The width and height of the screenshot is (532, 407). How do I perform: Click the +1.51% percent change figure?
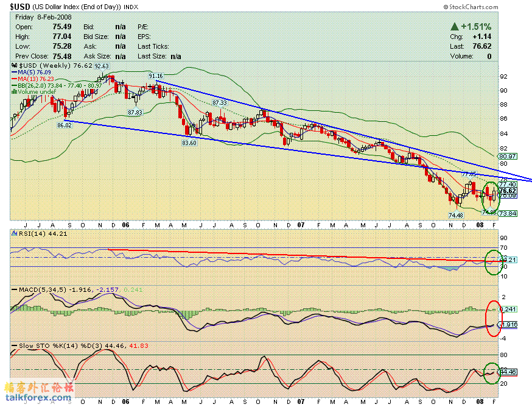[x=476, y=26]
